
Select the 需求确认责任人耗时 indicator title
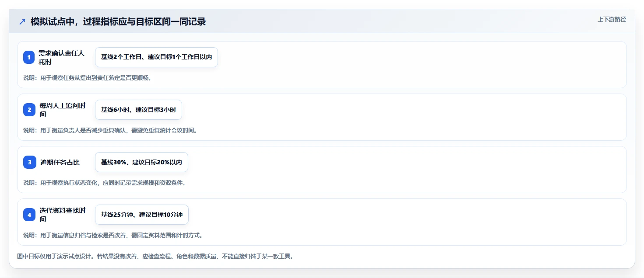[x=61, y=57]
